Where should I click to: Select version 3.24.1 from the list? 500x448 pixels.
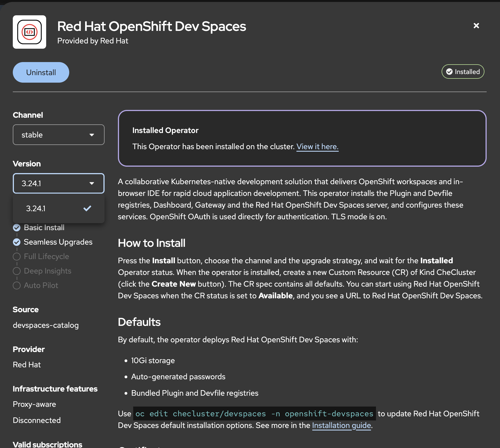[36, 208]
